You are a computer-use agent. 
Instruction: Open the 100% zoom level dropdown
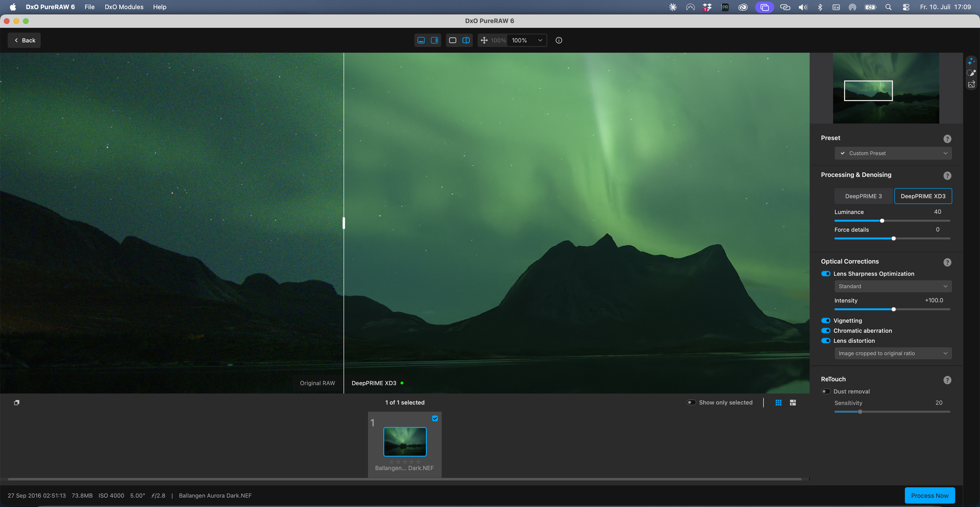[527, 40]
